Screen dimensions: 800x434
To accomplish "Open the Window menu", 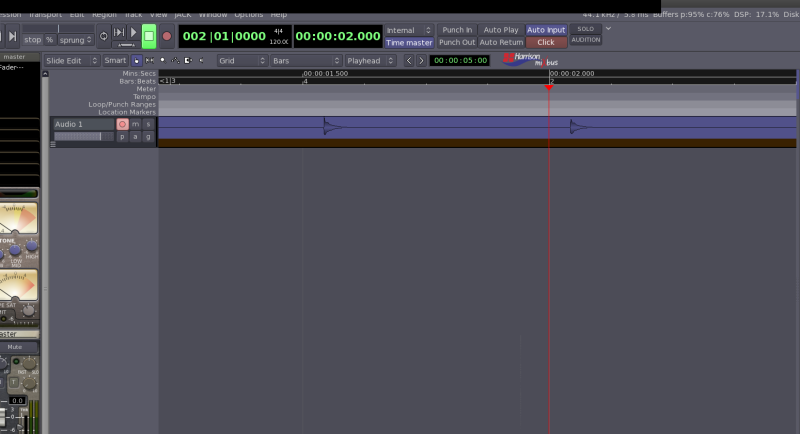I will coord(213,15).
